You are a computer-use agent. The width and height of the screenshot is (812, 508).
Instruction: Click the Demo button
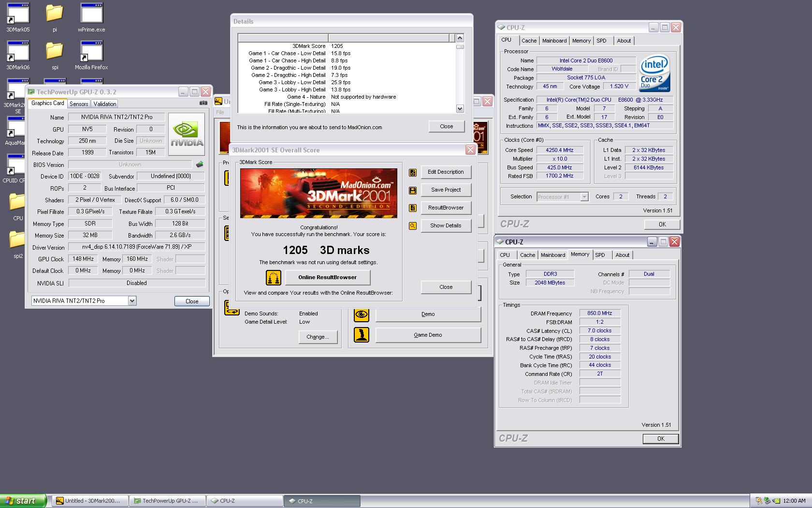[x=428, y=314]
